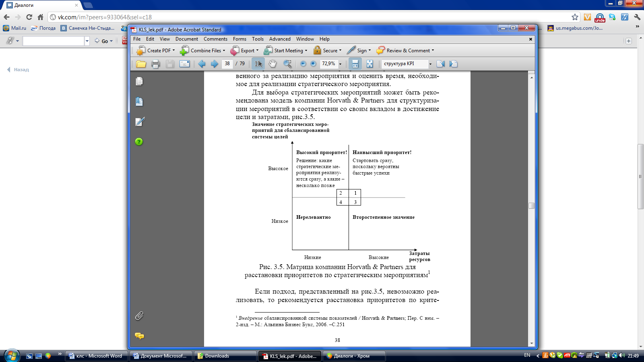
Task: Click the Go button in browser toolbar
Action: pos(104,41)
